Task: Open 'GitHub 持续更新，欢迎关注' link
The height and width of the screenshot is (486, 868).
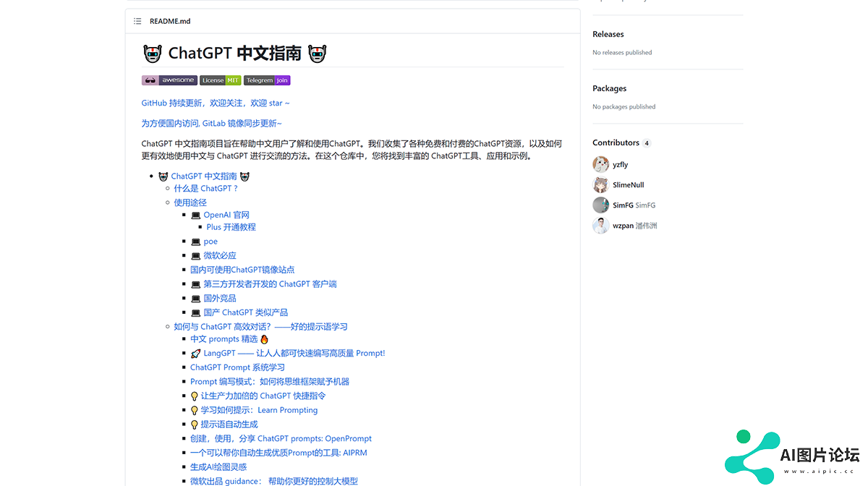Action: point(216,103)
